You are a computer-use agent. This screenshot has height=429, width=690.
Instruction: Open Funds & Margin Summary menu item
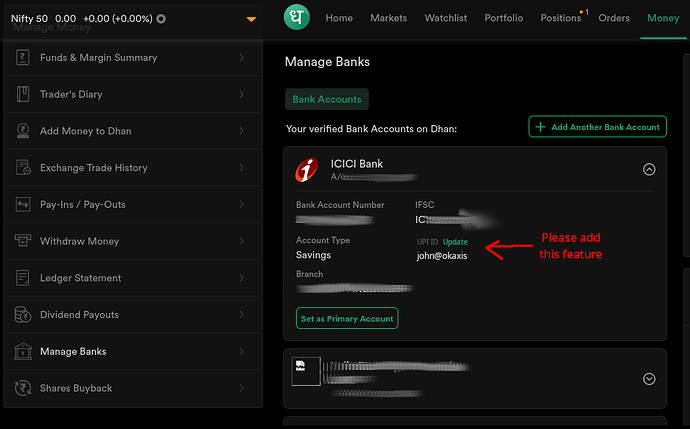[x=133, y=58]
